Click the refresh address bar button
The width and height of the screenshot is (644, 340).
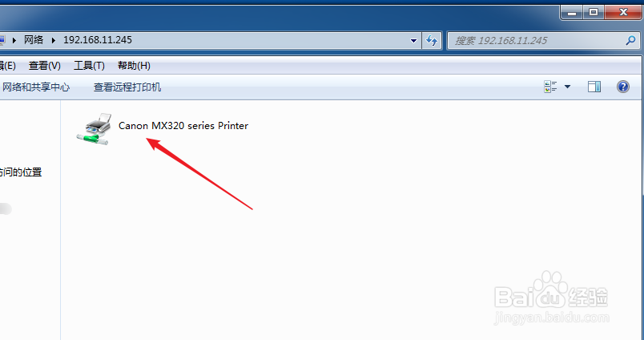point(432,40)
